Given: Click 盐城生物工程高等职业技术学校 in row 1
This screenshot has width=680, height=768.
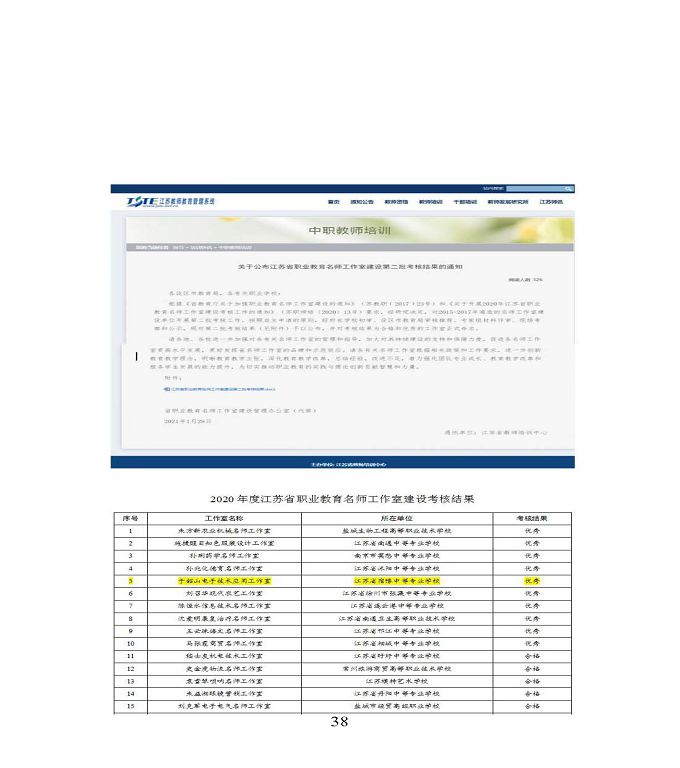Looking at the screenshot, I should click(397, 531).
